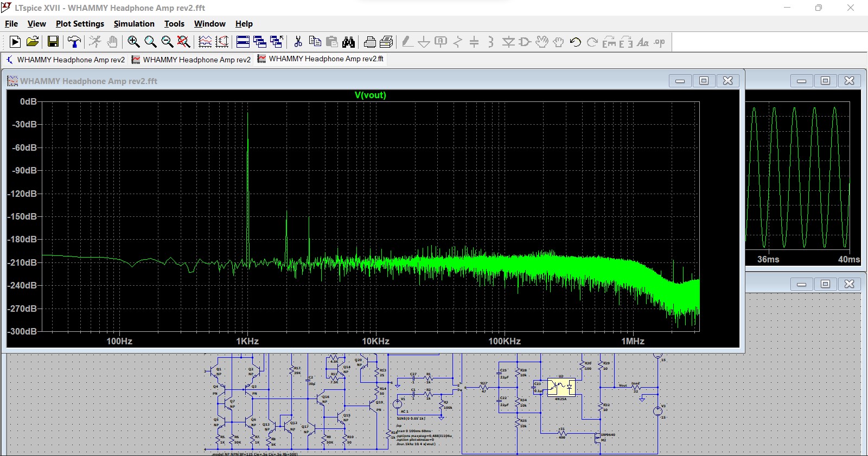The width and height of the screenshot is (868, 456).
Task: Open the Plot Settings menu
Action: [x=80, y=24]
